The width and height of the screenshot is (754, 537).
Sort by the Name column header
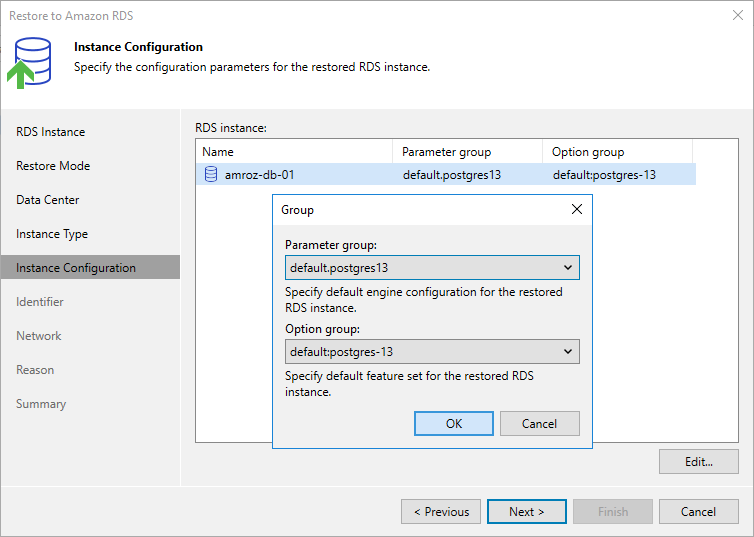point(294,152)
